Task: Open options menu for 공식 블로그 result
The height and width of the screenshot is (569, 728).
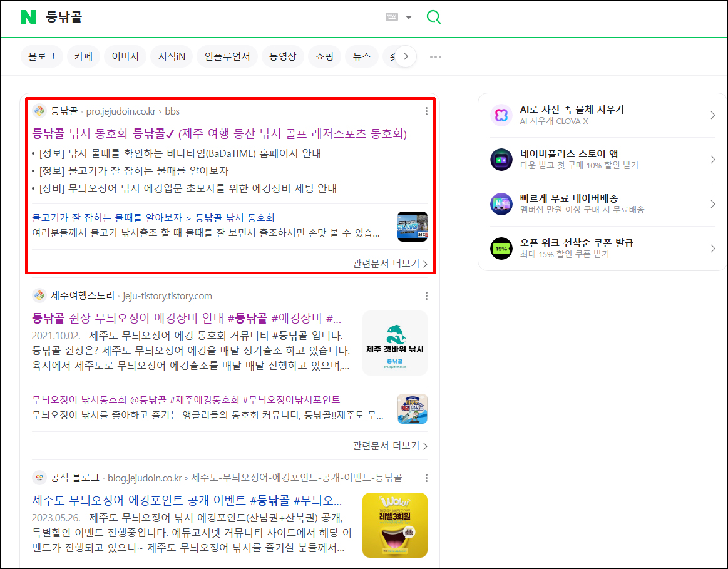Action: (426, 478)
